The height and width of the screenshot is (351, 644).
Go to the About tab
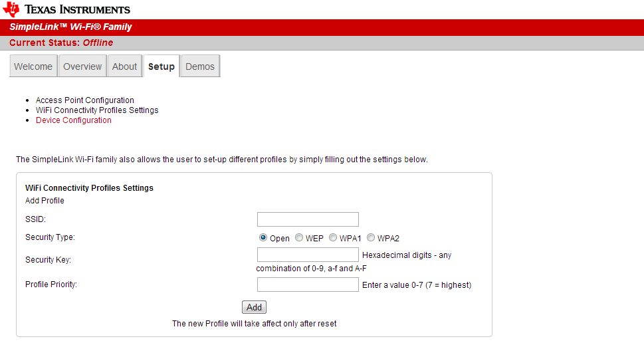124,66
